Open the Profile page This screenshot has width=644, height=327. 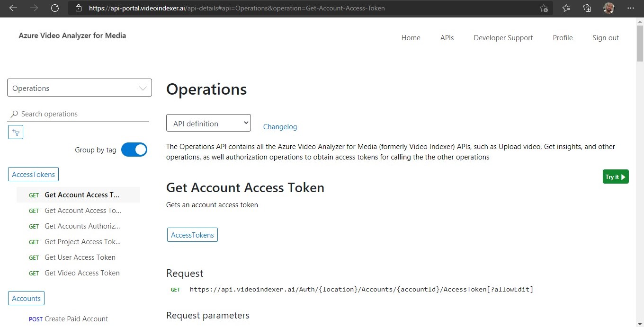click(x=563, y=38)
